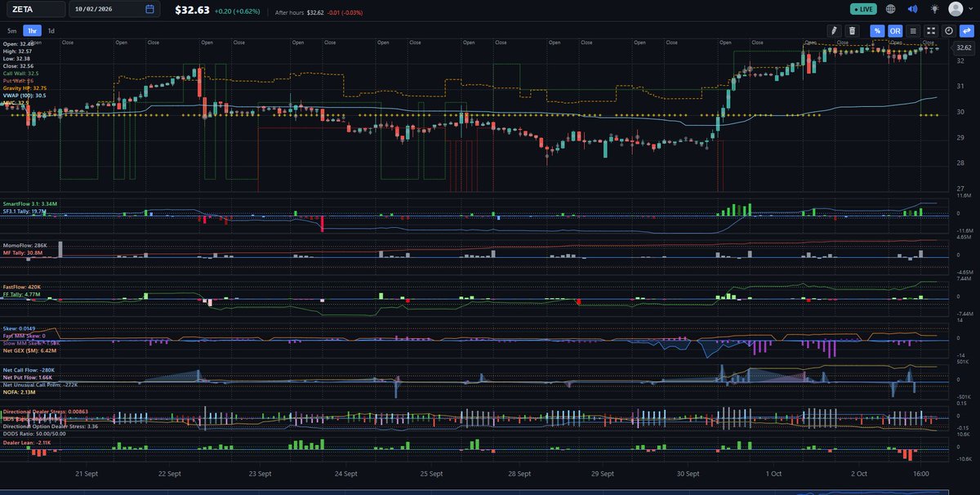Viewport: 980px width, 495px height.
Task: Toggle the OR opening range button
Action: [895, 30]
